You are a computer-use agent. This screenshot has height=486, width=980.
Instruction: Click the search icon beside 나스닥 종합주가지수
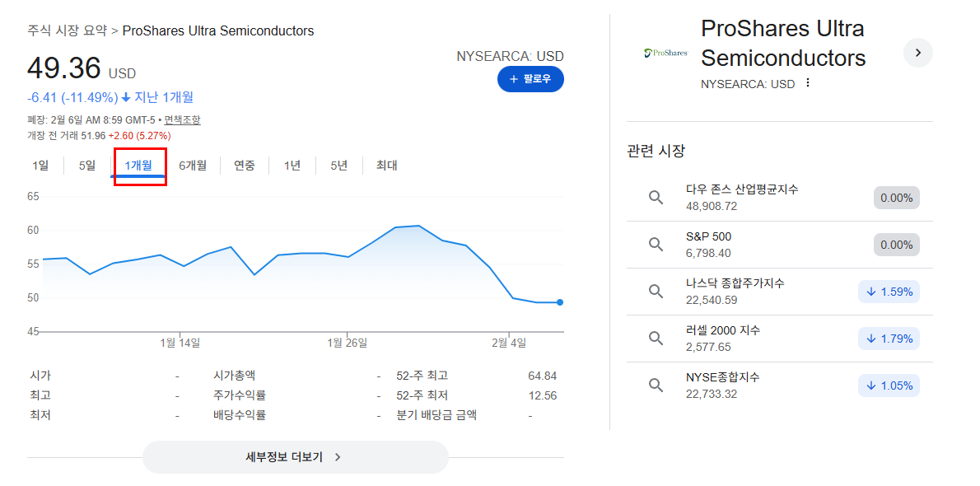tap(655, 292)
